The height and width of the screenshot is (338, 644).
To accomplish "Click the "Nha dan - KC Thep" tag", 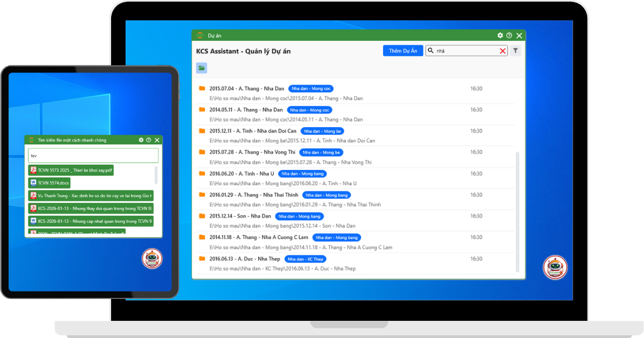I will [x=305, y=259].
